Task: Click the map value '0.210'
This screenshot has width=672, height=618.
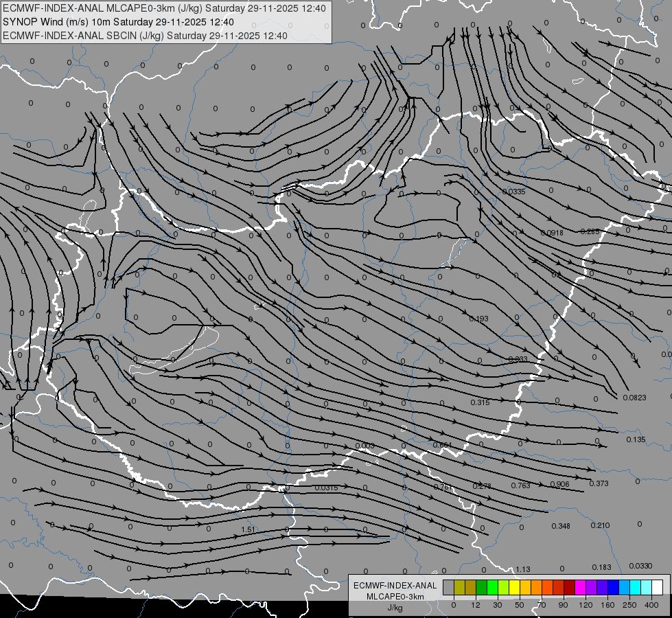Action: pyautogui.click(x=600, y=525)
